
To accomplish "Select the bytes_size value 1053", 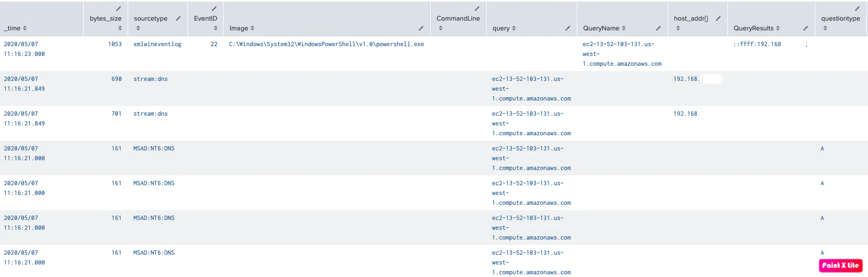I will 115,45.
